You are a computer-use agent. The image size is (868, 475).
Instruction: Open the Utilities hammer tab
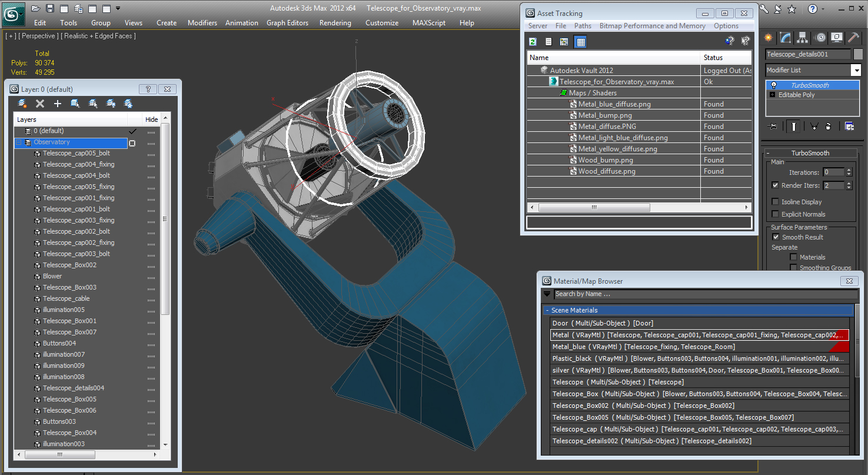(853, 38)
